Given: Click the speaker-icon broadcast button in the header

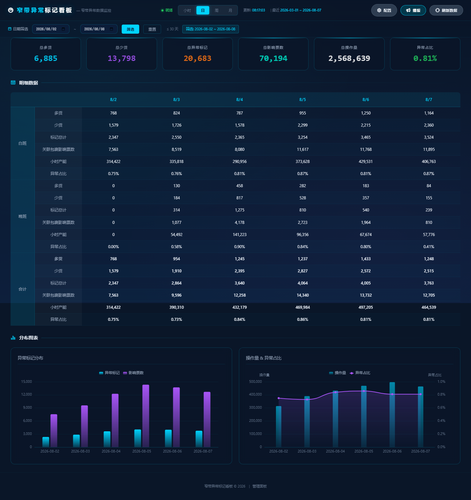Looking at the screenshot, I should click(413, 10).
